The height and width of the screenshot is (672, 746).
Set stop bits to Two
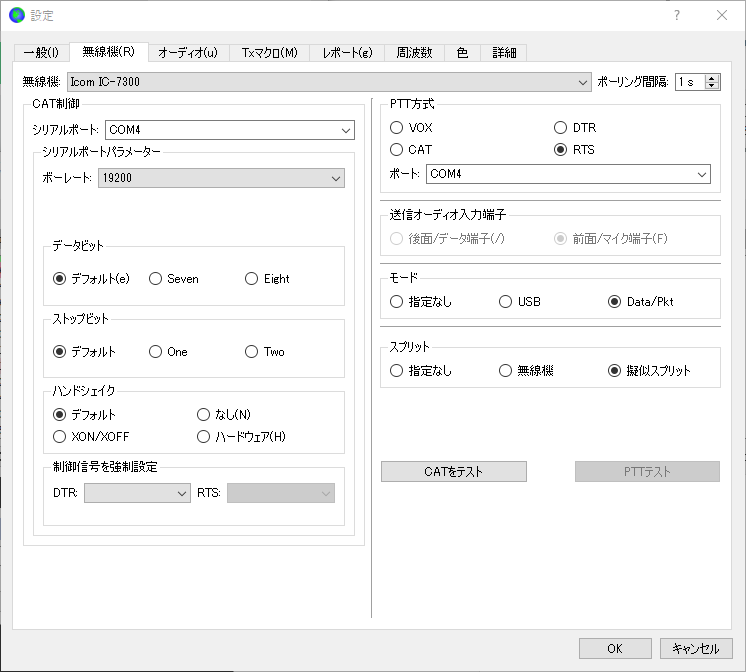(265, 352)
